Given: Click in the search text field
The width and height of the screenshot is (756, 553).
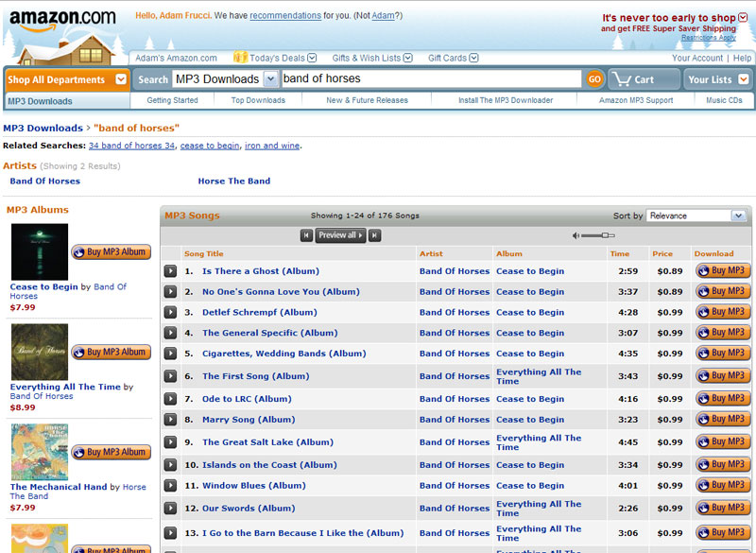Looking at the screenshot, I should pyautogui.click(x=431, y=78).
